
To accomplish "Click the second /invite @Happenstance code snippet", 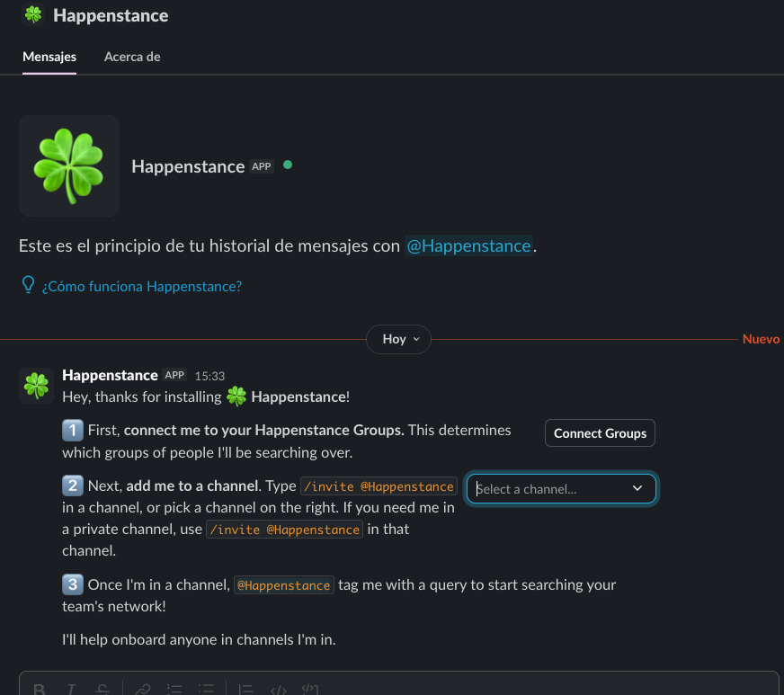I will (284, 530).
